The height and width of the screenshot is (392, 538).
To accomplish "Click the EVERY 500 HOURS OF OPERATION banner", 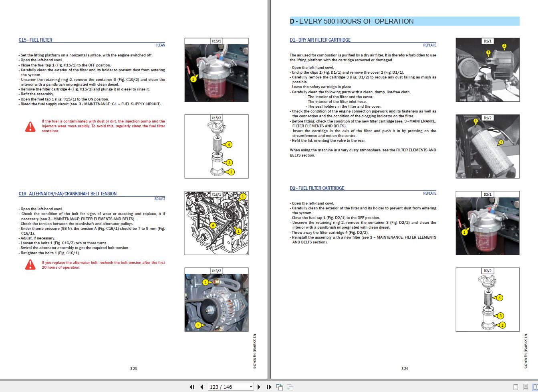I will click(x=405, y=21).
